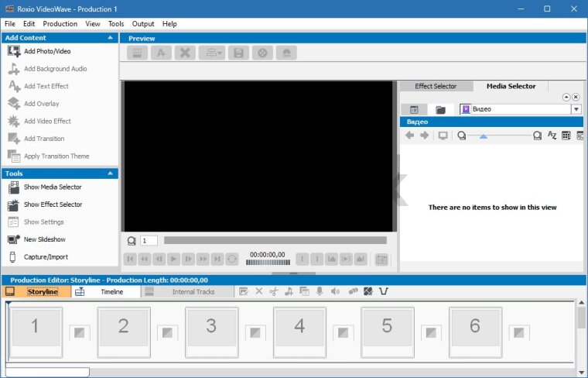Click the sort A-Z icon in Media Selector
The width and height of the screenshot is (588, 378).
click(x=552, y=136)
